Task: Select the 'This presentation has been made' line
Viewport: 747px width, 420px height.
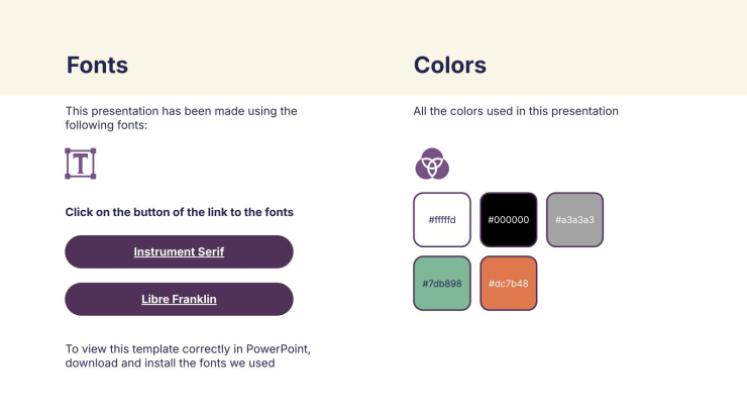Action: tap(181, 111)
